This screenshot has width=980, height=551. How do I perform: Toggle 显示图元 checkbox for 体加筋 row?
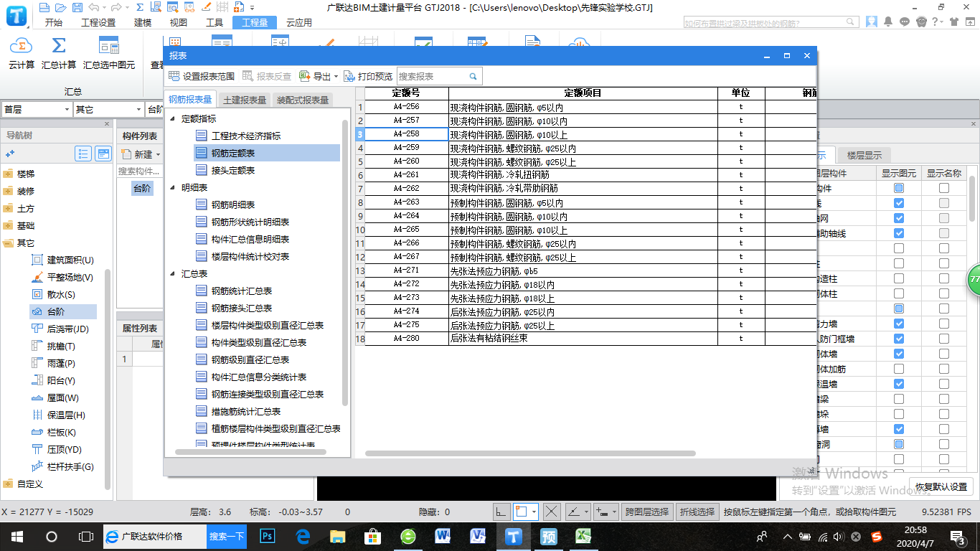pyautogui.click(x=899, y=369)
